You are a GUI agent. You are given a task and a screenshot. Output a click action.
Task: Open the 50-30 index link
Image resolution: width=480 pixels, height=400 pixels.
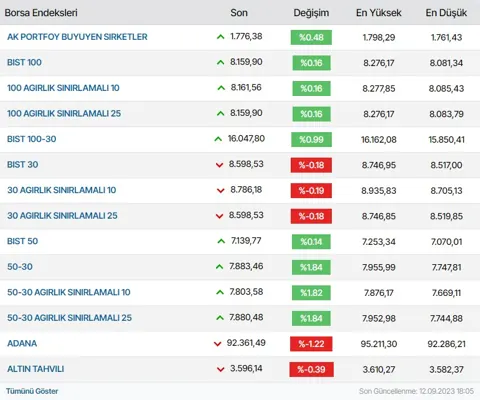20,267
